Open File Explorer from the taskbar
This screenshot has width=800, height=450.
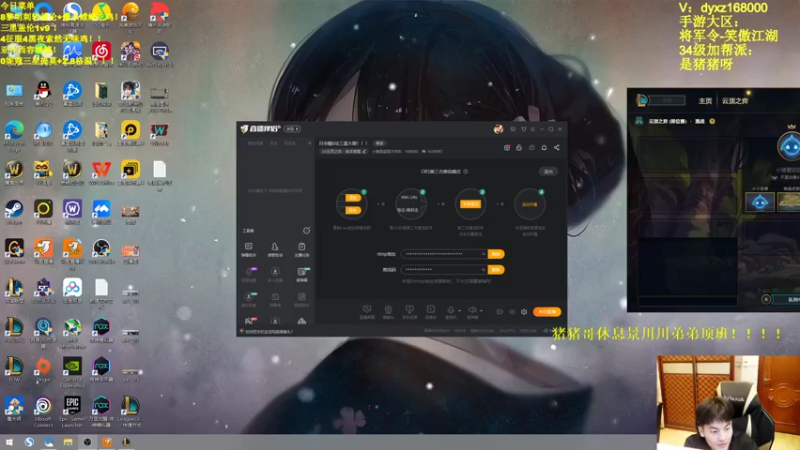coord(68,442)
